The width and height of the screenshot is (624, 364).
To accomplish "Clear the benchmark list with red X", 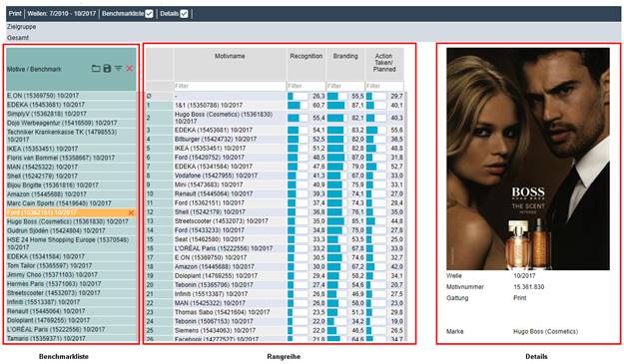I will tap(130, 69).
